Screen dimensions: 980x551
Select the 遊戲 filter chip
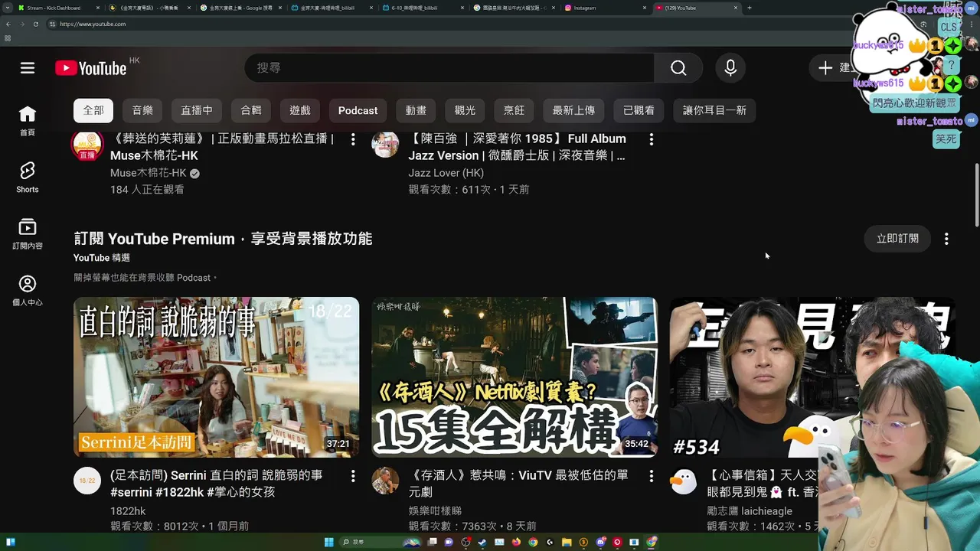[300, 110]
